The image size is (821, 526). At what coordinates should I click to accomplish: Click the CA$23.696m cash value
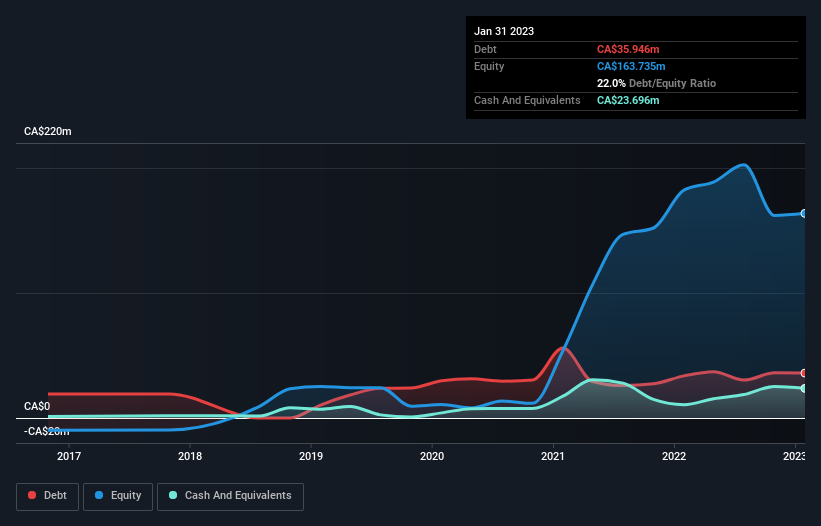tap(628, 100)
